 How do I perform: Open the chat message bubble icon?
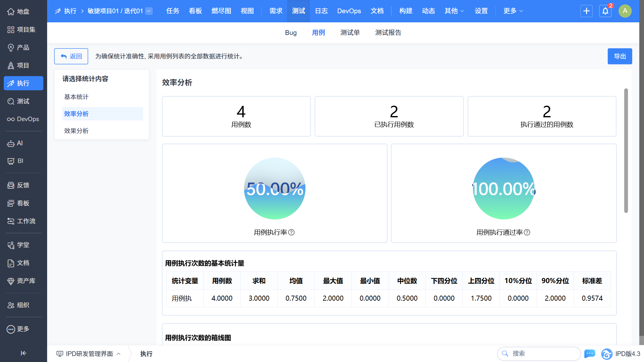590,354
